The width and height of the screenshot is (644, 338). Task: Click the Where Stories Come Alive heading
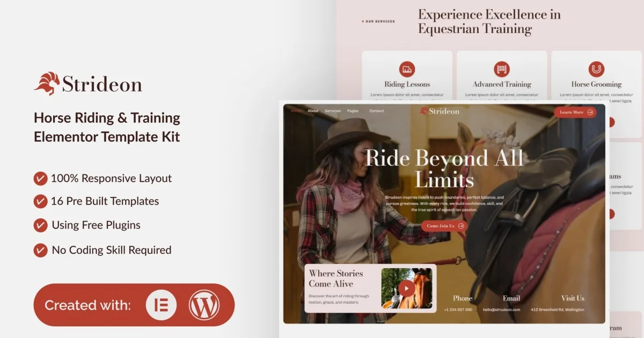336,278
